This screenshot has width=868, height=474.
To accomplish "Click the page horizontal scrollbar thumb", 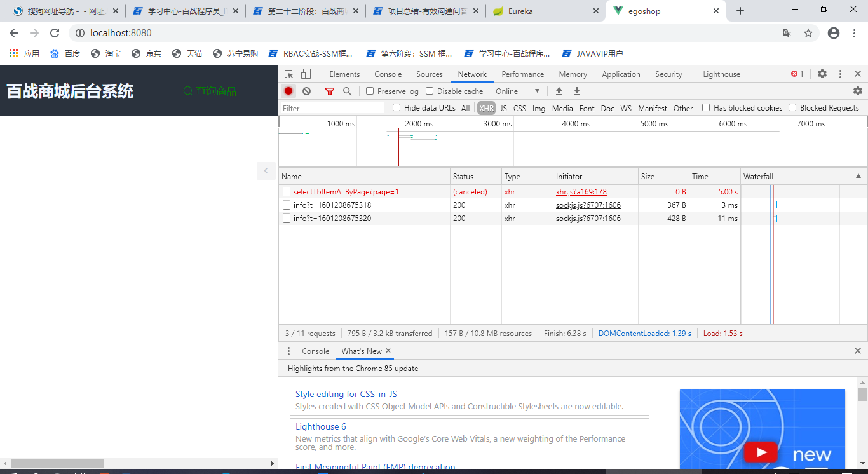I will pos(57,463).
